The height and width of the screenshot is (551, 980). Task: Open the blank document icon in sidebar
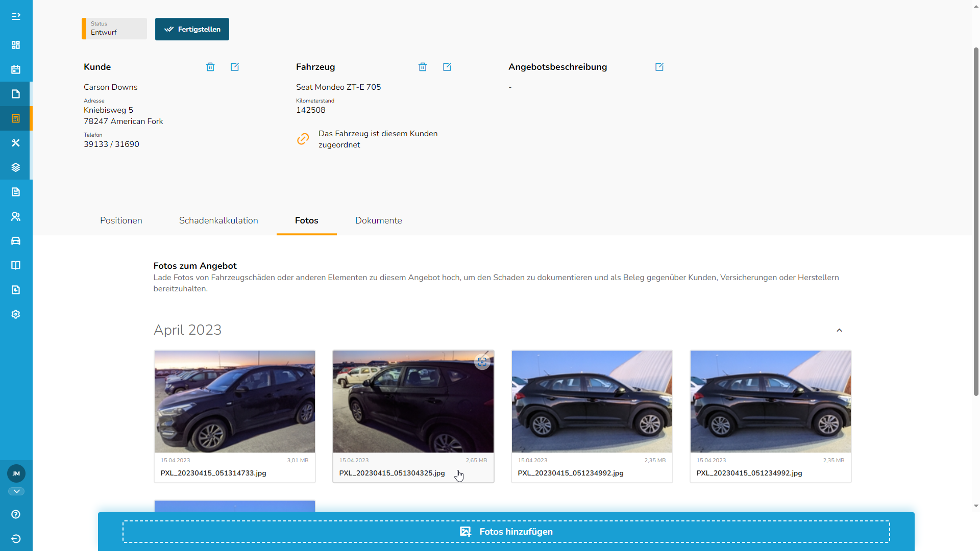[x=16, y=94]
